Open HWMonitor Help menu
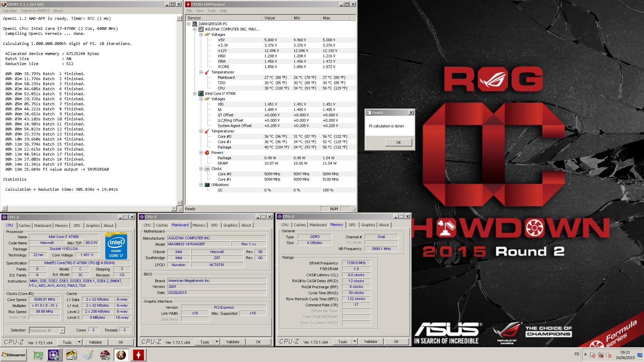The width and height of the screenshot is (644, 362). (x=223, y=11)
